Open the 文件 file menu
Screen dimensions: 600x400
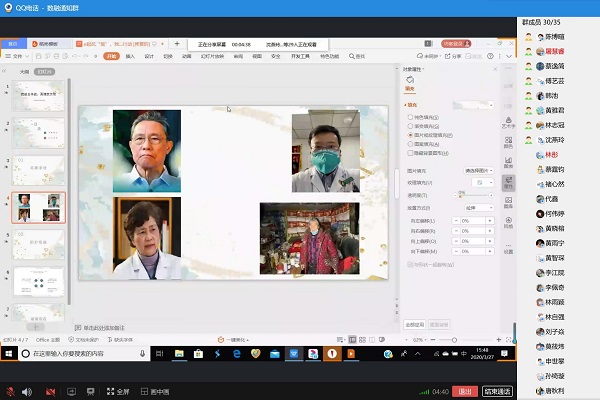click(x=17, y=56)
